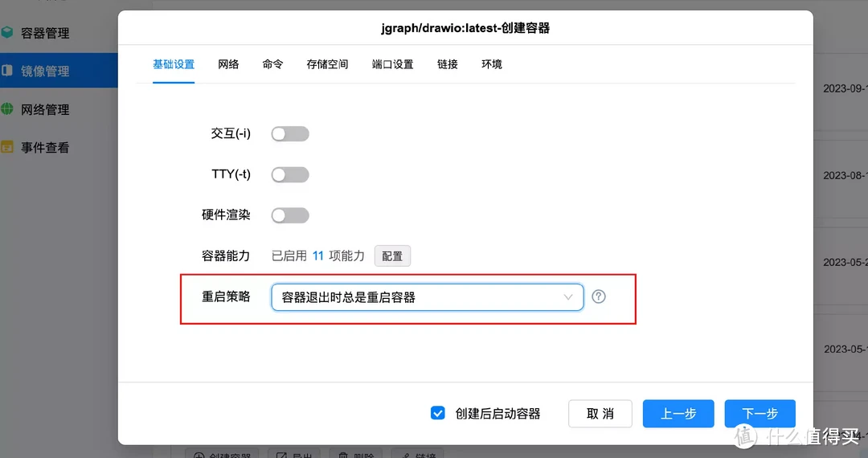This screenshot has height=458, width=868.
Task: Open 事件查看 in the sidebar
Action: click(45, 148)
